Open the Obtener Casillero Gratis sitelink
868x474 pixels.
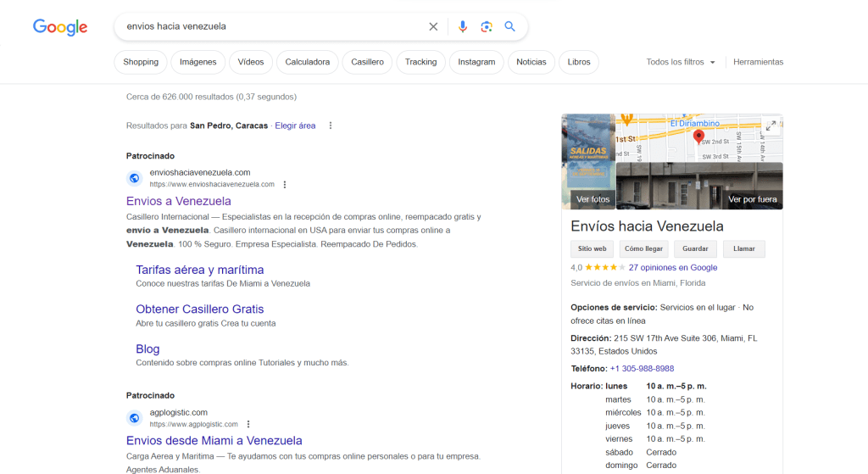[x=200, y=309]
